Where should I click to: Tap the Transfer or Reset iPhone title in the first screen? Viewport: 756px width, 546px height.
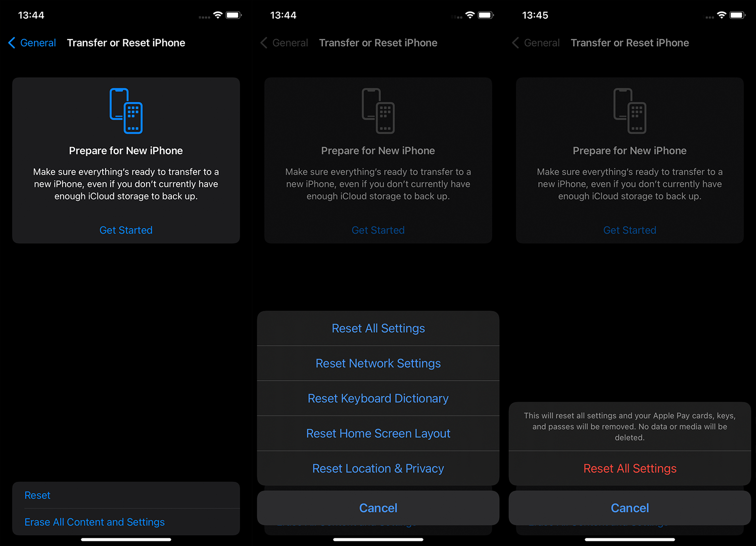click(126, 43)
